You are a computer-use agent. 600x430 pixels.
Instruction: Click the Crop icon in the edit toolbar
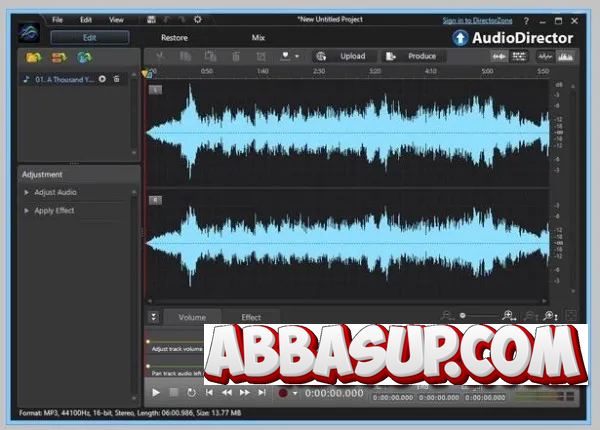pos(261,56)
